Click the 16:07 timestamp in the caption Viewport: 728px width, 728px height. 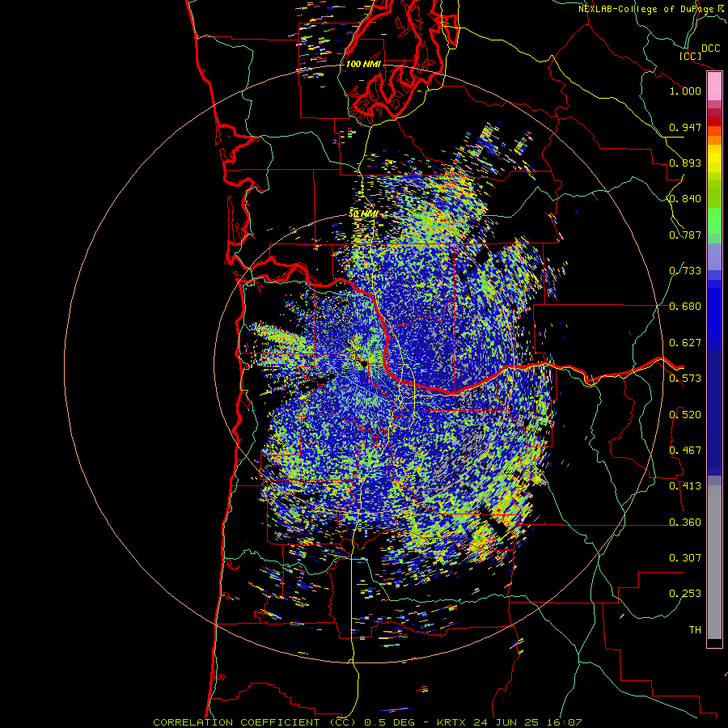pyautogui.click(x=563, y=722)
